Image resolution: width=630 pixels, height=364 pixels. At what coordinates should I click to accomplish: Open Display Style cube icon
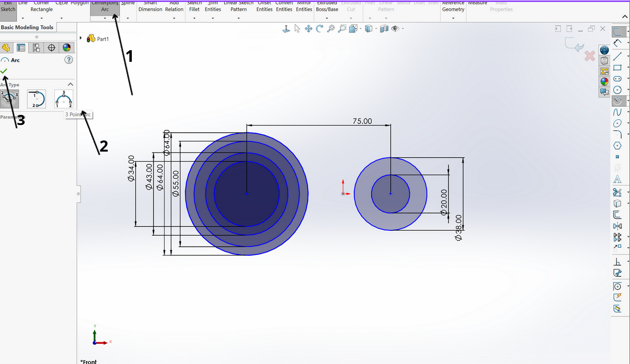pyautogui.click(x=369, y=29)
